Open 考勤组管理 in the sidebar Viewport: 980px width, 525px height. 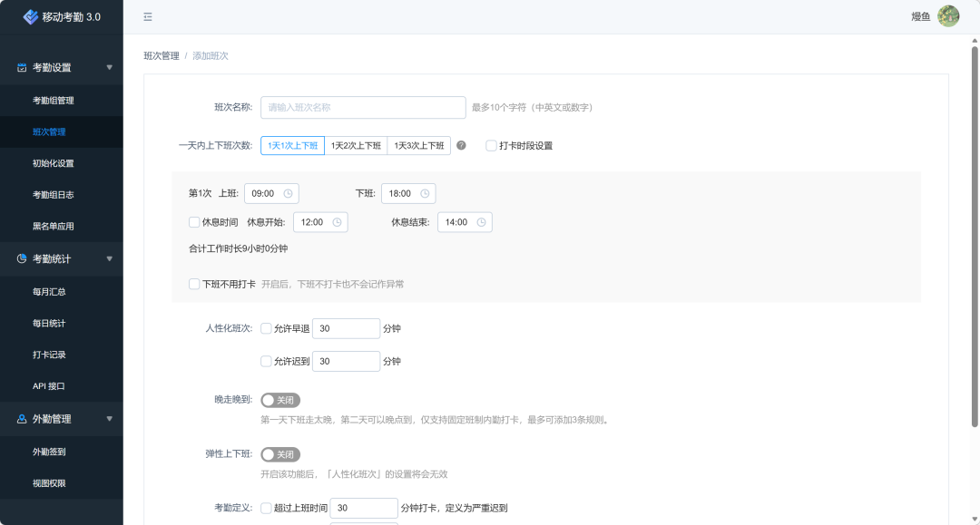click(54, 101)
